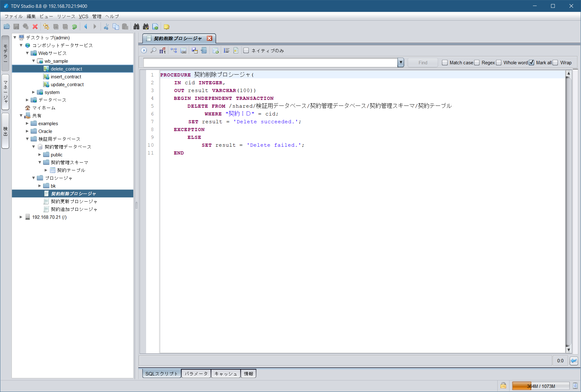Click the red X delete toolbar icon
This screenshot has width=581, height=392.
pos(35,27)
